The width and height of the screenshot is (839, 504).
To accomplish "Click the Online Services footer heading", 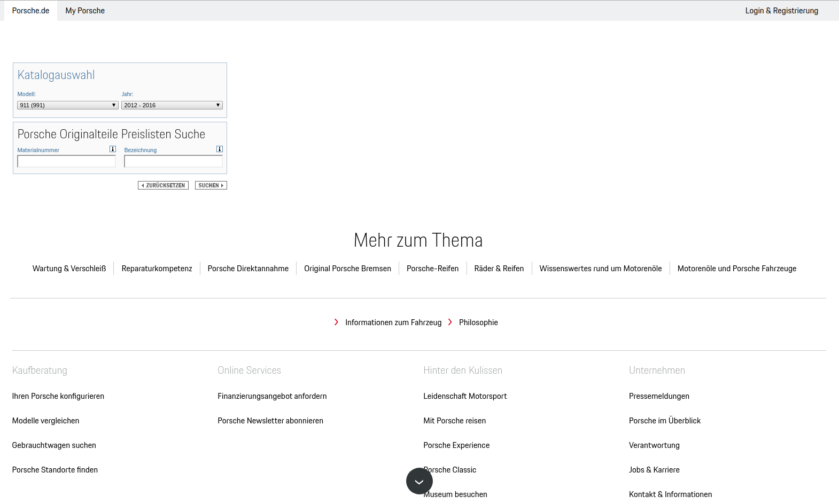I will point(249,371).
